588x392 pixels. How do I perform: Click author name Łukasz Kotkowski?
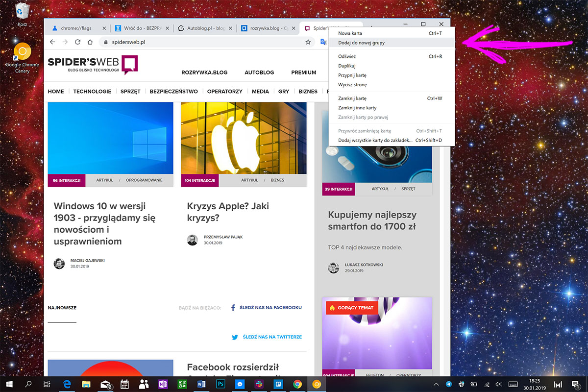(364, 265)
